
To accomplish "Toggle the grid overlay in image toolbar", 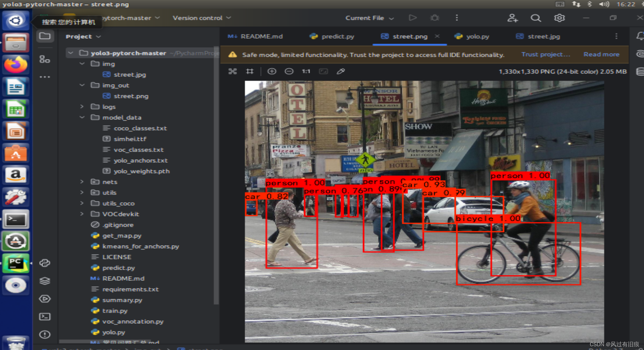I will (x=250, y=71).
